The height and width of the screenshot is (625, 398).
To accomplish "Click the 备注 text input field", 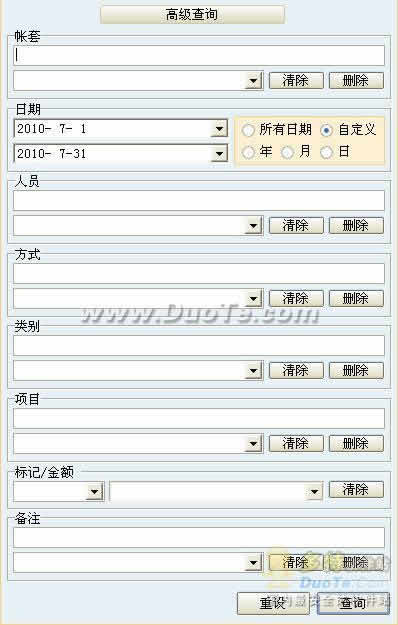I will tap(199, 538).
